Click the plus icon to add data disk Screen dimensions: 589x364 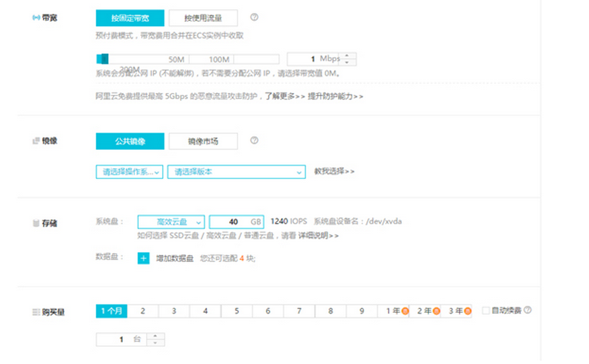(x=143, y=258)
